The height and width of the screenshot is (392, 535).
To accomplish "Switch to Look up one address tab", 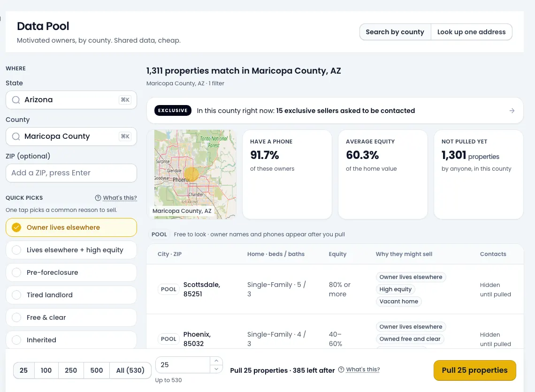I will [472, 32].
